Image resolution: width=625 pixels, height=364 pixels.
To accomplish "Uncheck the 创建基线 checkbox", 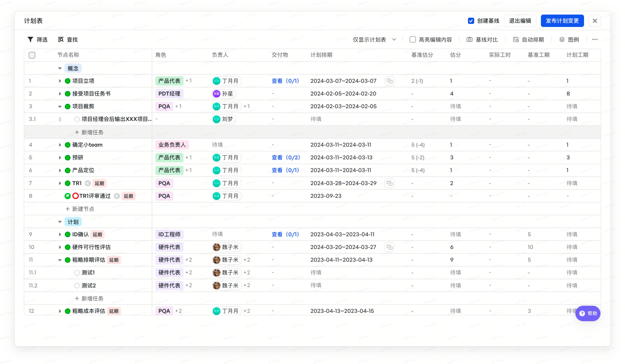I will point(471,21).
